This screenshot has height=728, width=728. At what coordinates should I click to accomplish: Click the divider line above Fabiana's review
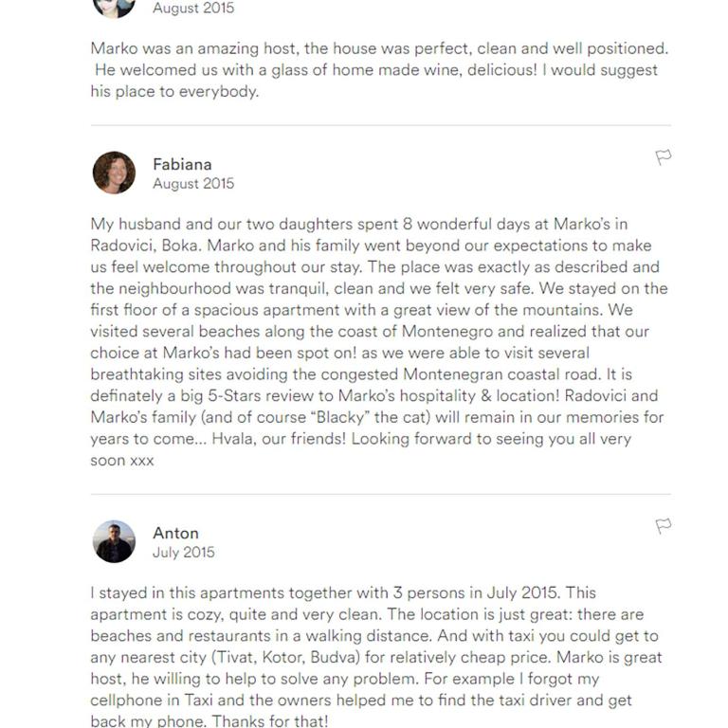[381, 125]
